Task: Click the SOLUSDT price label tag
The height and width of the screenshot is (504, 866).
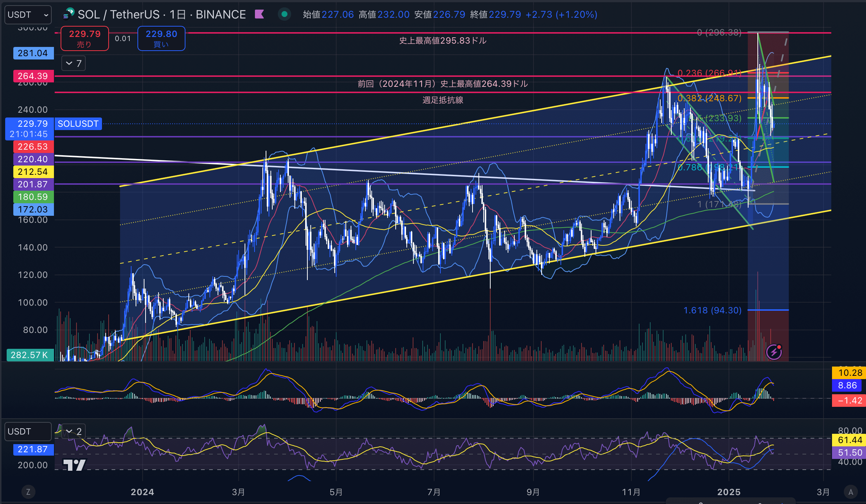Action: pos(78,124)
